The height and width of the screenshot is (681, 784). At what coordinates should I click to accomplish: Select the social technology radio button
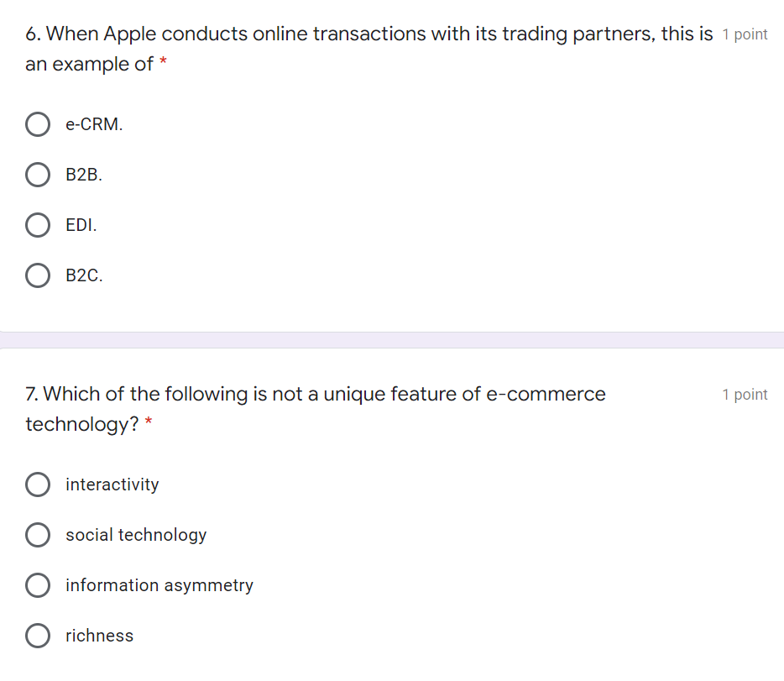[x=38, y=535]
